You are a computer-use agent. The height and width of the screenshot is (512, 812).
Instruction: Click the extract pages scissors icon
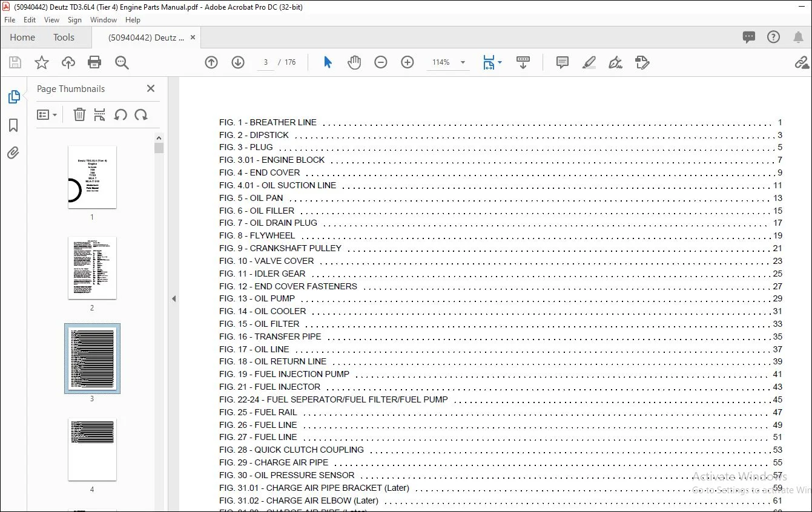pos(100,114)
